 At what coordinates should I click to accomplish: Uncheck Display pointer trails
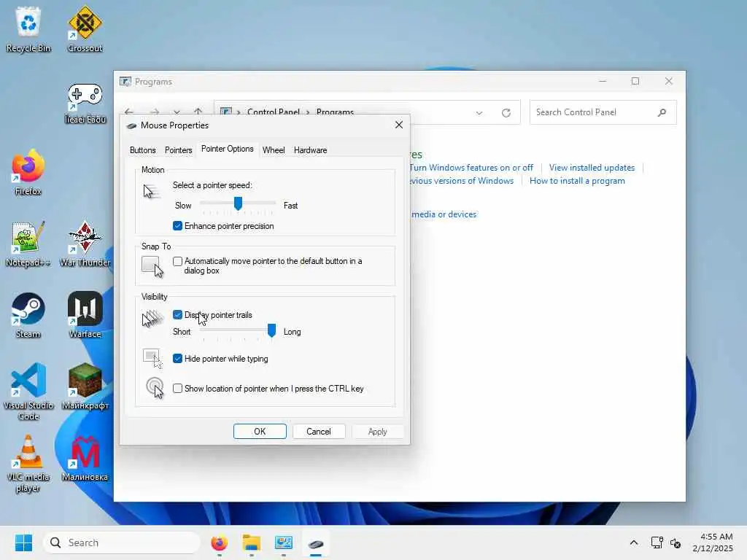click(x=177, y=315)
